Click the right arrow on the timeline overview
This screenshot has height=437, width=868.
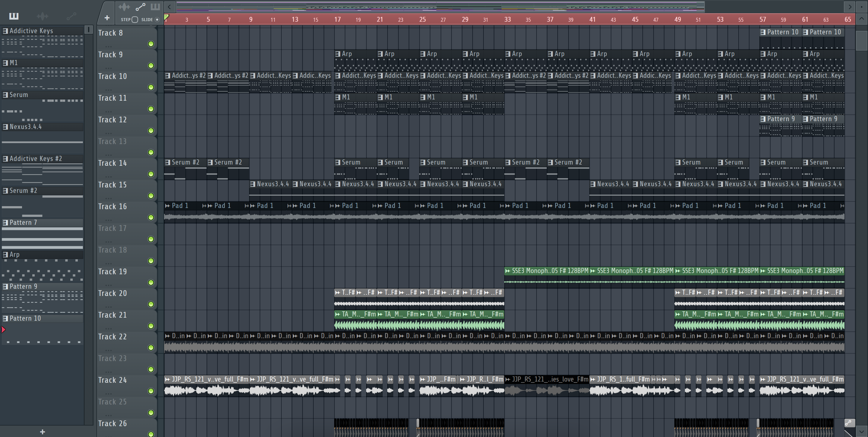850,6
